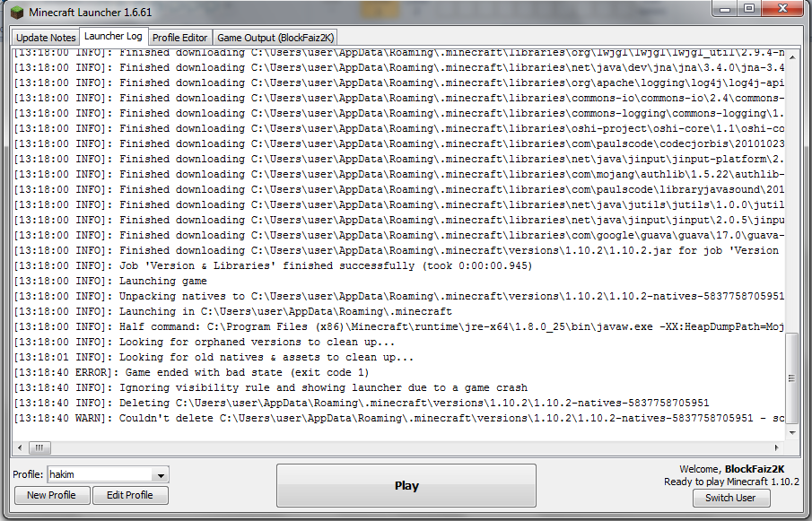The width and height of the screenshot is (812, 521).
Task: Open the Profile Editor tab
Action: click(179, 38)
